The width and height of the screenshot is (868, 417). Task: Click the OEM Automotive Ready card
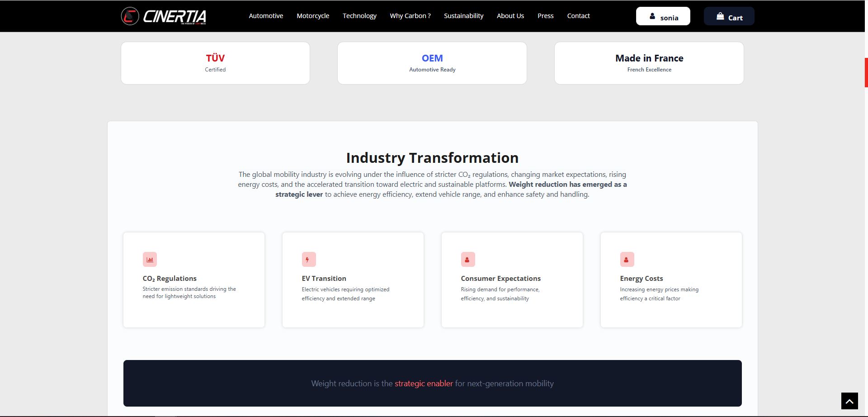point(432,63)
